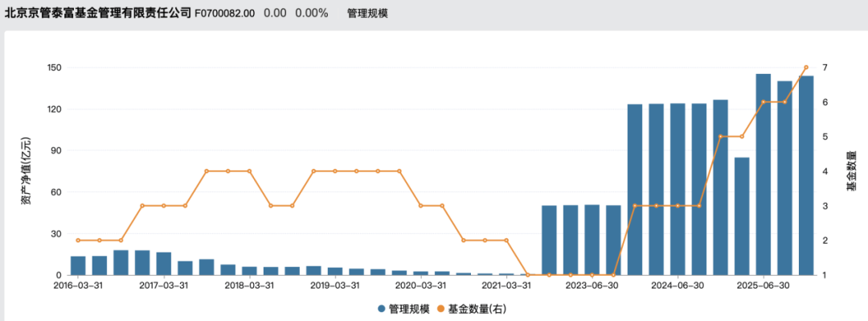Click the orange data point at 2018-03-31

pos(249,171)
